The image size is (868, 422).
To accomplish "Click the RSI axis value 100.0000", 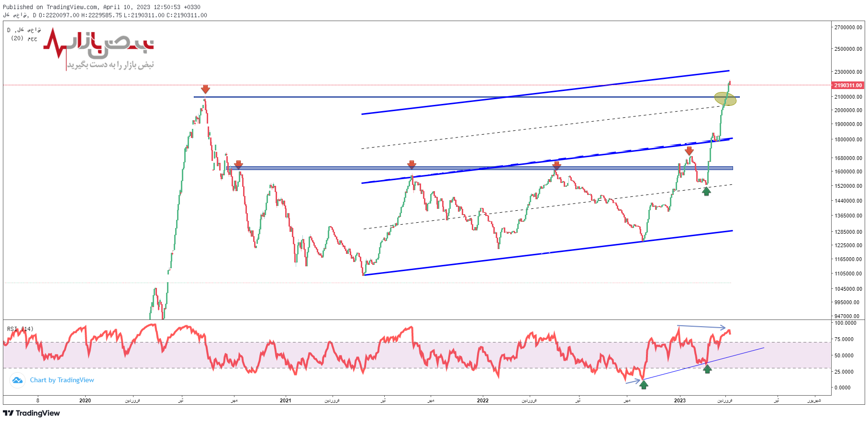I will (846, 323).
